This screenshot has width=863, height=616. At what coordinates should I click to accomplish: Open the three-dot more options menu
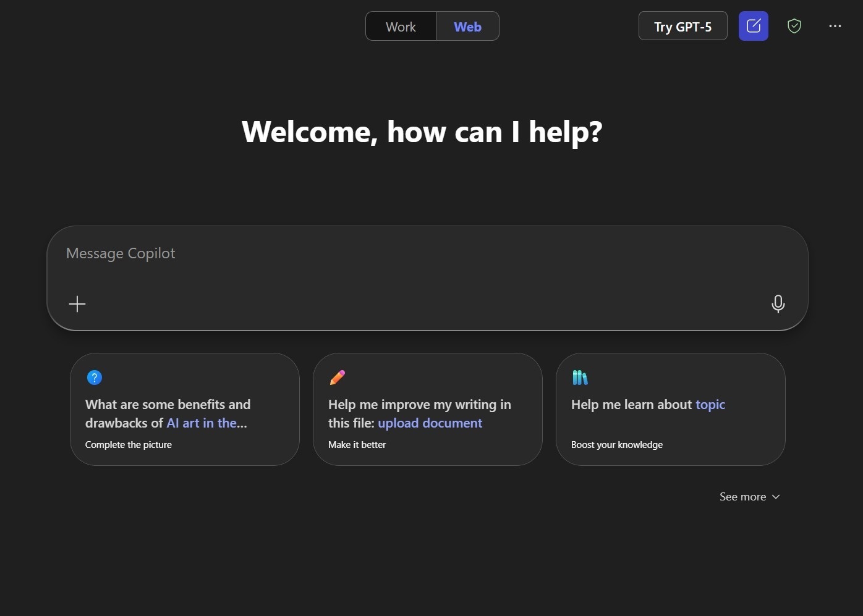point(835,26)
